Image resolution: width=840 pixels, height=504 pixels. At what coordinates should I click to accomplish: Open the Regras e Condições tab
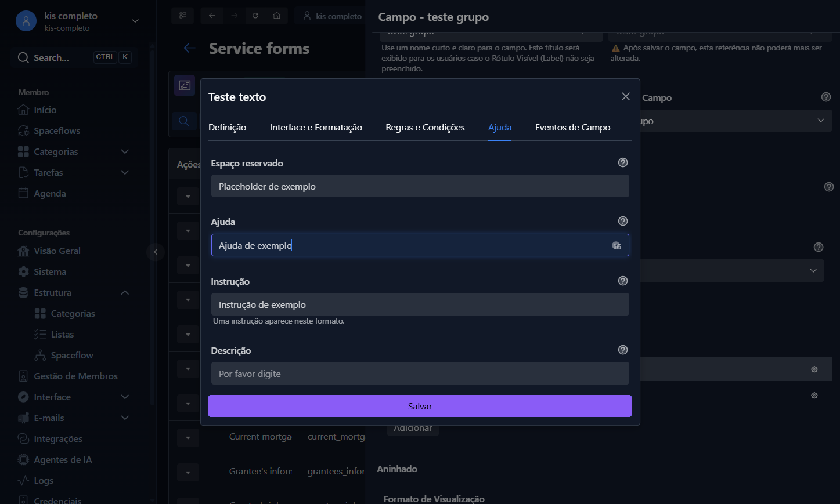click(x=425, y=127)
